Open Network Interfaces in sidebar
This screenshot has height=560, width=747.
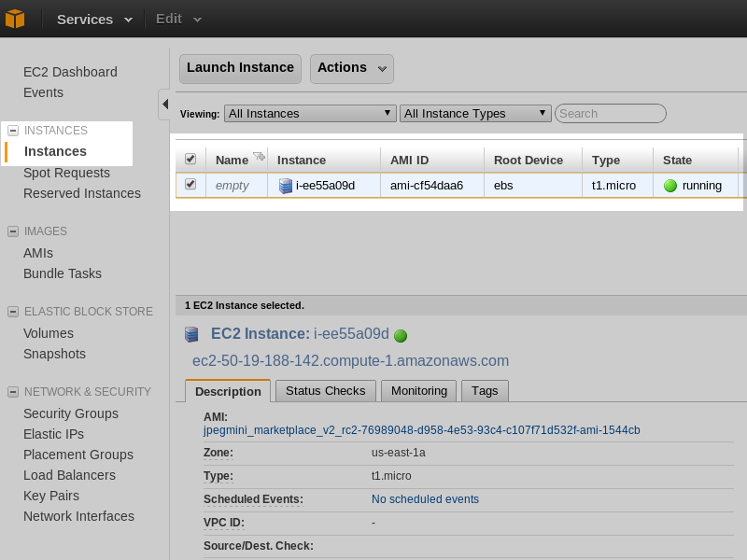coord(78,516)
